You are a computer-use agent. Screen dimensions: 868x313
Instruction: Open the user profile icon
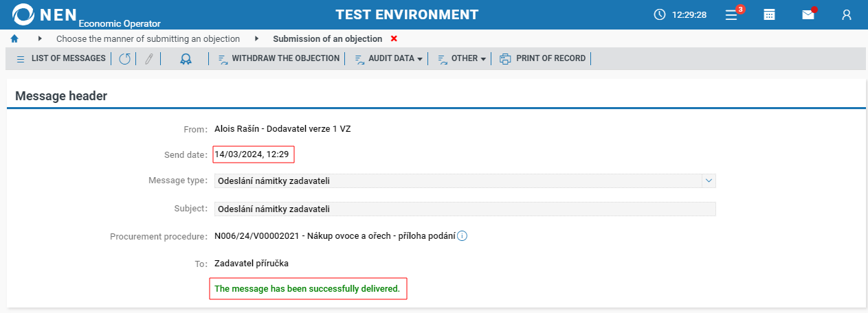pyautogui.click(x=847, y=14)
